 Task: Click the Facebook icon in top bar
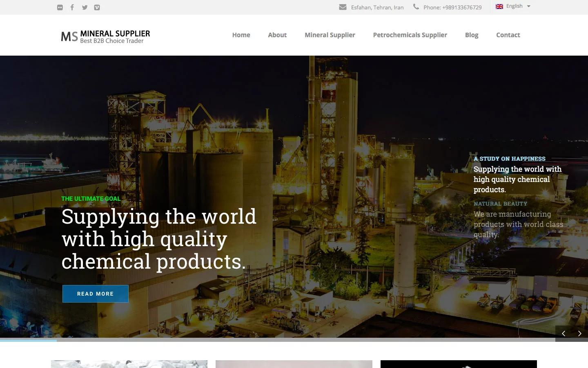(x=72, y=7)
